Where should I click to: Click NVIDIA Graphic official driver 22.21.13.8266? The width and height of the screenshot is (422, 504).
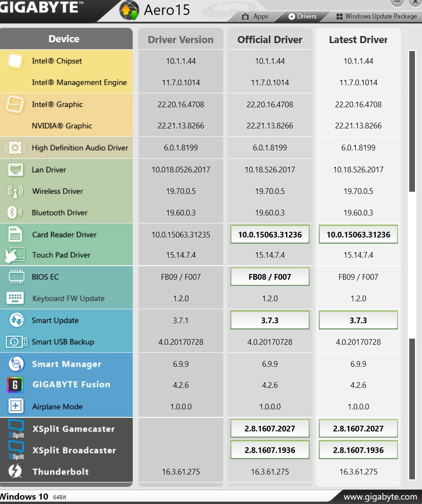click(270, 126)
